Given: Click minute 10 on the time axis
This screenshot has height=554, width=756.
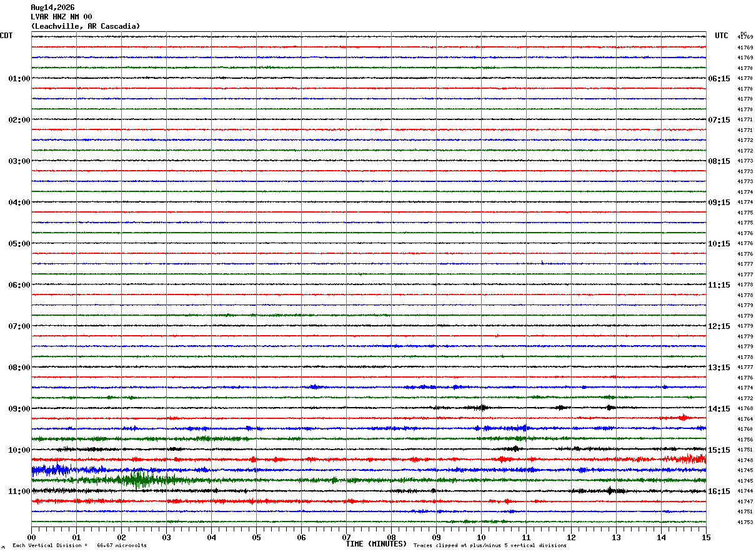Looking at the screenshot, I should (481, 537).
